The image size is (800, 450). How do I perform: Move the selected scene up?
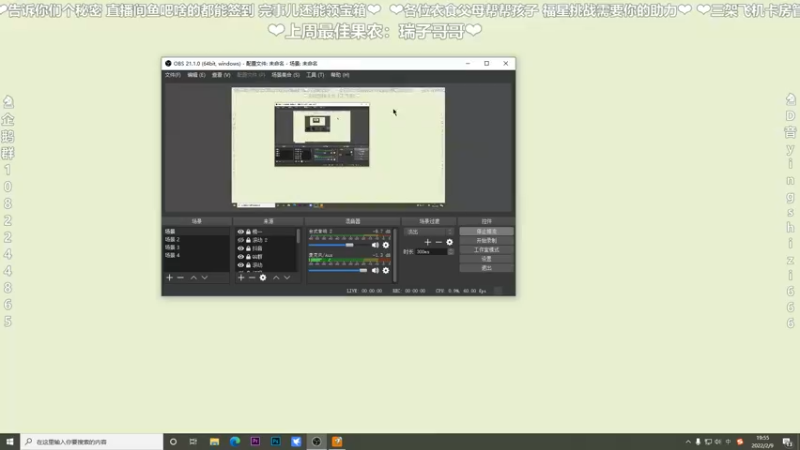point(193,278)
